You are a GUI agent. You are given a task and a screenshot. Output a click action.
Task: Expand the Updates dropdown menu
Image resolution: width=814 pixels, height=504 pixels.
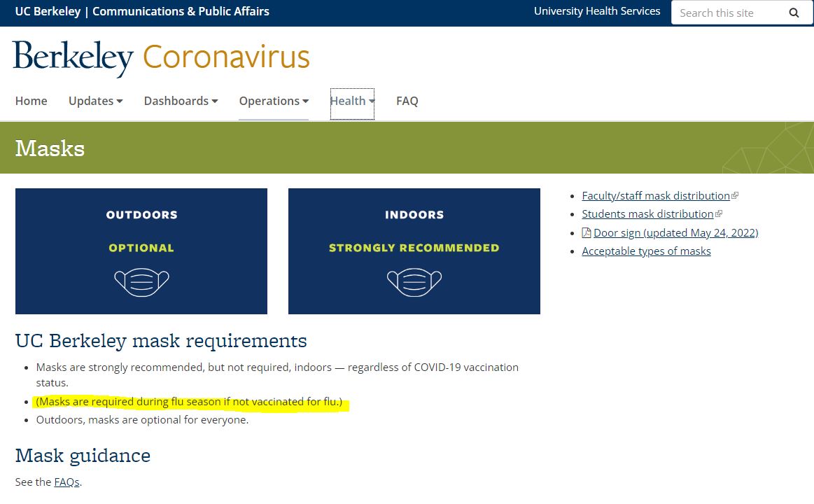coord(95,101)
